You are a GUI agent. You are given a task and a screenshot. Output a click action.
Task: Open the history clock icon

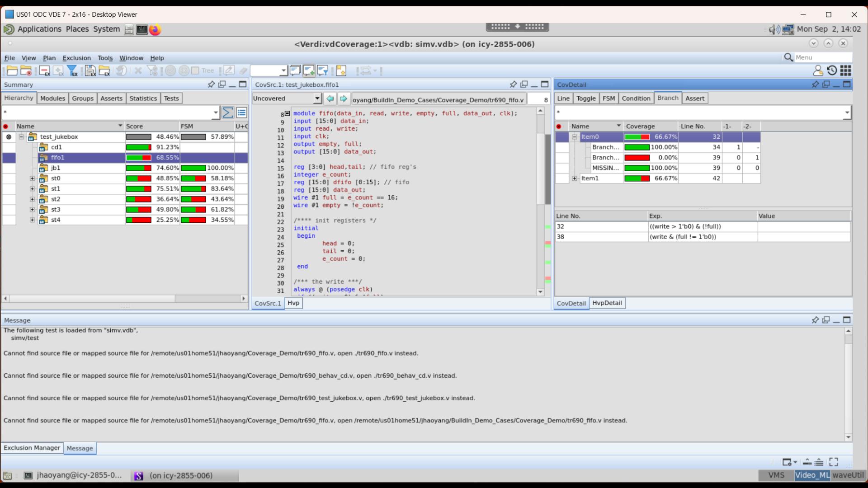click(x=832, y=70)
